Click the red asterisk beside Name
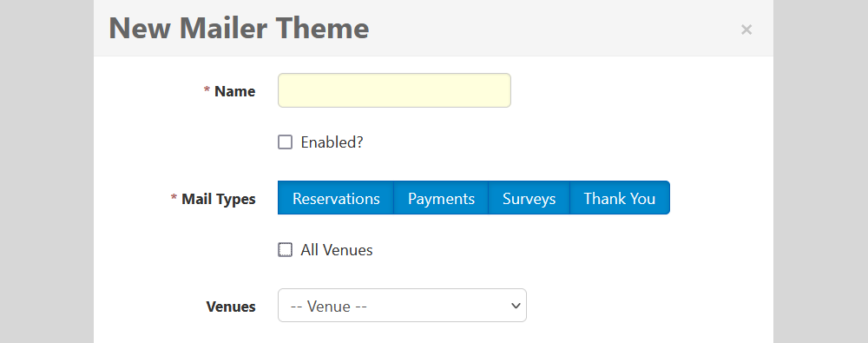Viewport: 868px width, 343px height. tap(207, 89)
